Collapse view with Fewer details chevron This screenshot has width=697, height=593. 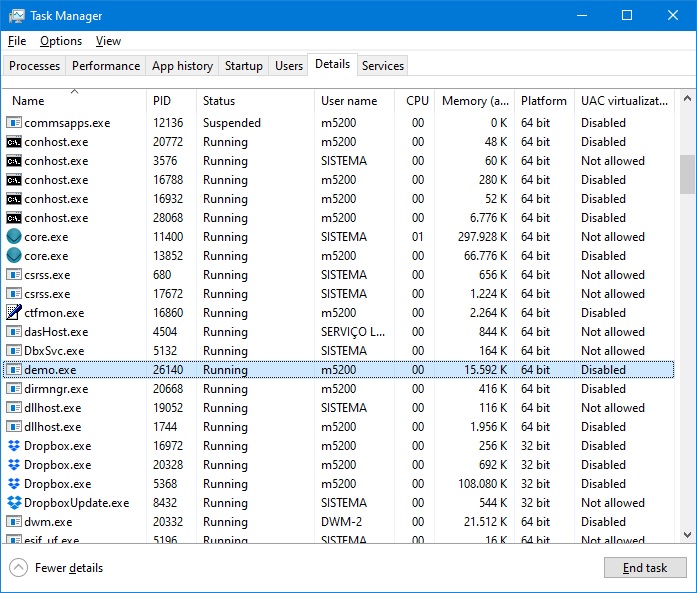pos(18,568)
